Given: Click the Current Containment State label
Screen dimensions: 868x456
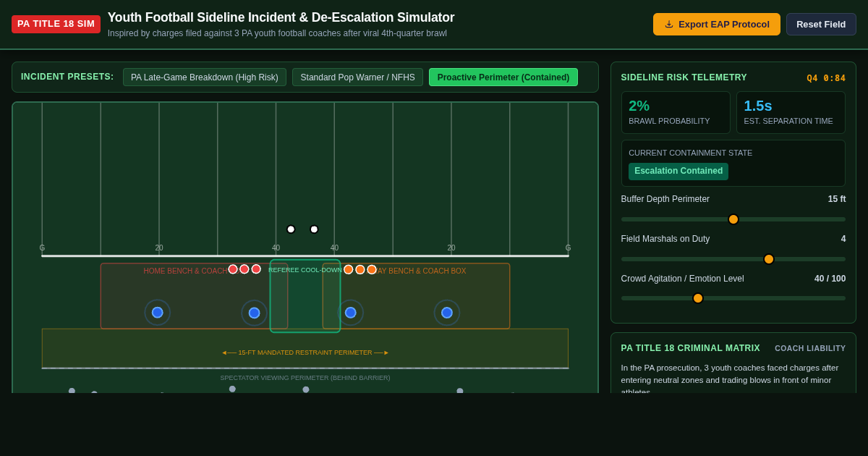Looking at the screenshot, I should pyautogui.click(x=691, y=153).
